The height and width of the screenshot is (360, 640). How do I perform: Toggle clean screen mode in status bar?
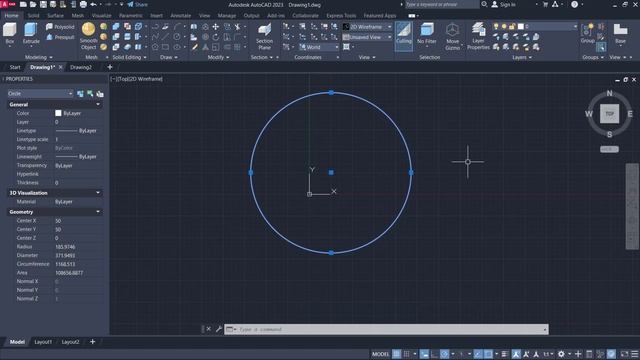(624, 354)
